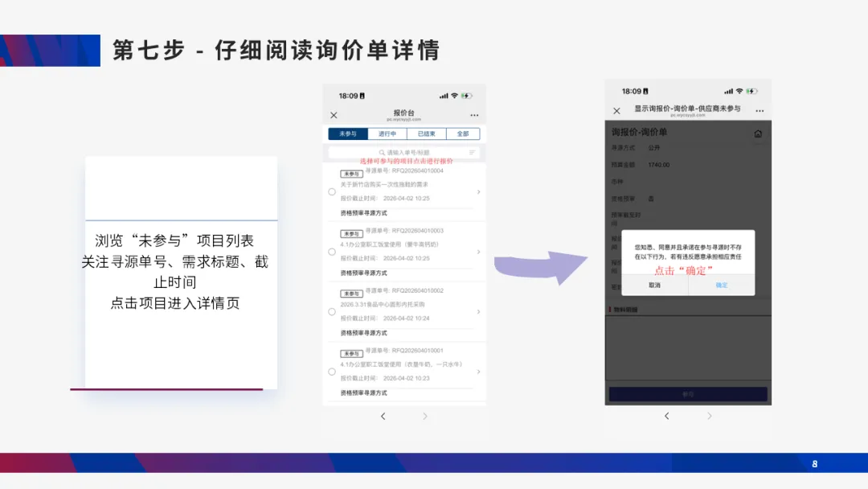868x489 pixels.
Task: Expand chevron of RFQ202604010001 row
Action: 478,372
